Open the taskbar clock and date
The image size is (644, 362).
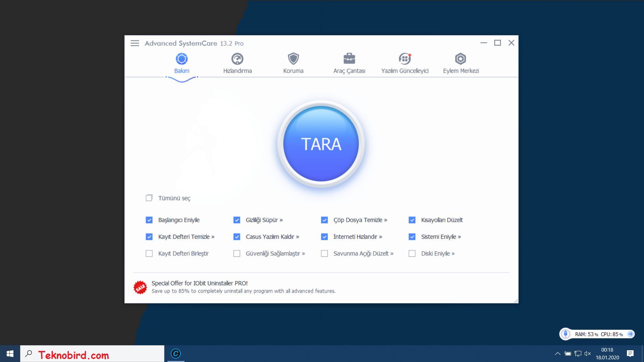click(x=607, y=354)
